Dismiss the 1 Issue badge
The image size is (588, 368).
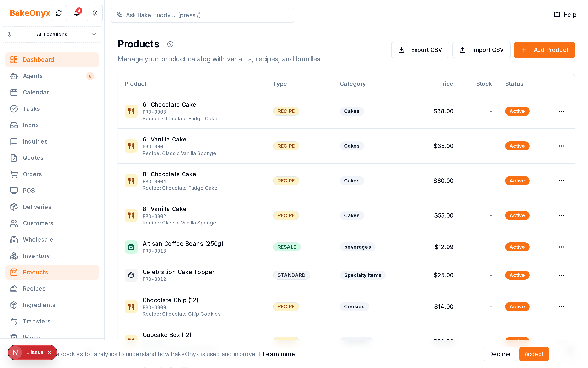click(x=50, y=352)
